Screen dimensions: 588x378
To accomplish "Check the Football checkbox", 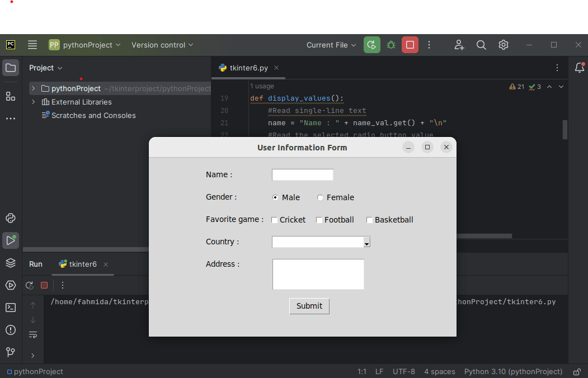I will [x=318, y=219].
